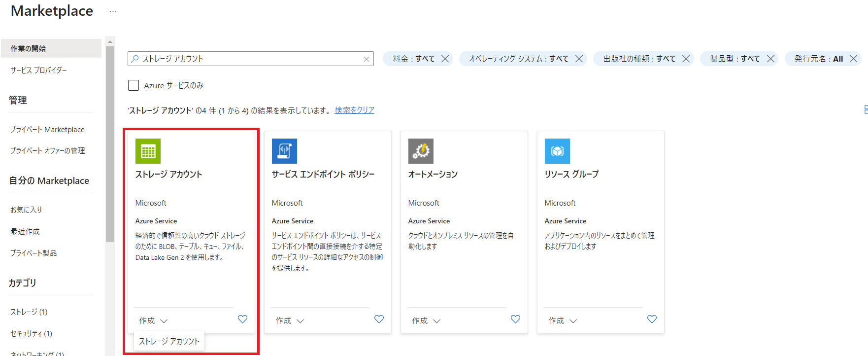The height and width of the screenshot is (356, 868).
Task: Favorite the ストレージ アカウント card with the heart
Action: tap(242, 319)
